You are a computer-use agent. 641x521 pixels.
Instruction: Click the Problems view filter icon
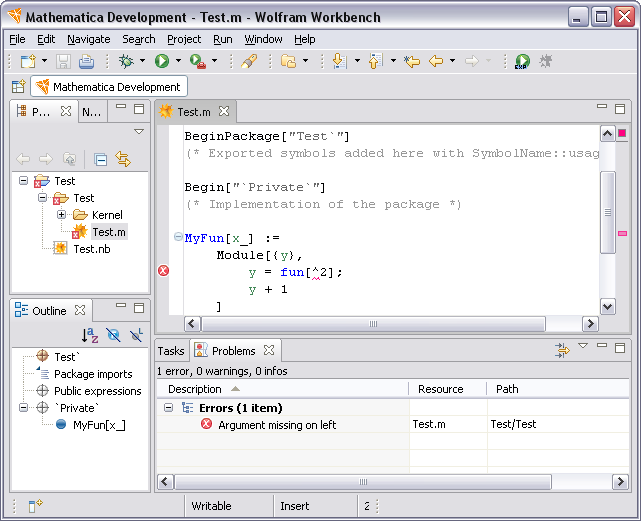tap(562, 350)
